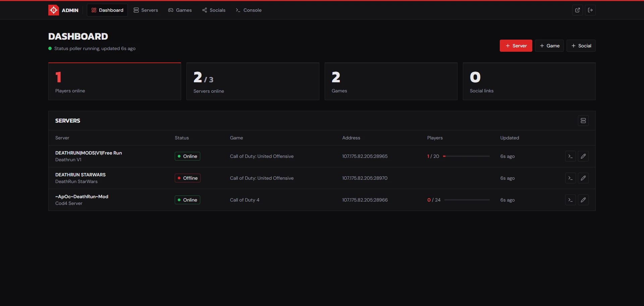Click address 107.175.82.205:28965

coord(365,156)
